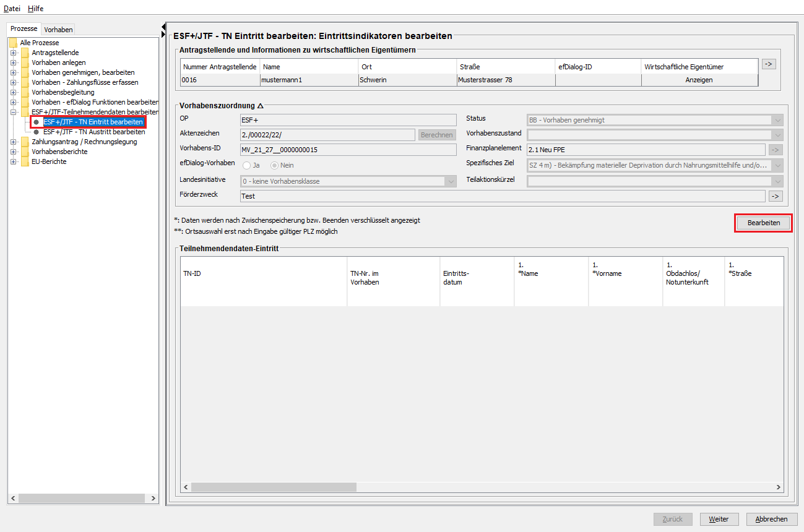
Task: Select the Nein radio for efDialog-Vorhaben
Action: [275, 165]
